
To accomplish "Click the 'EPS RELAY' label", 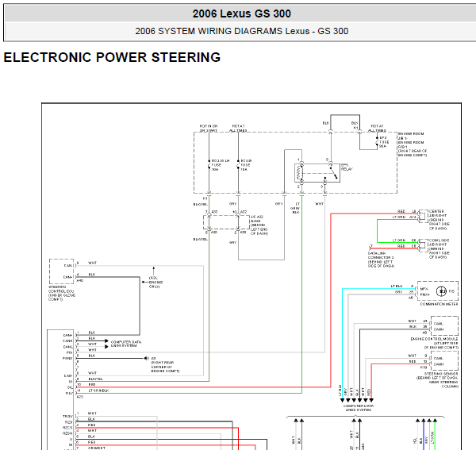I will (x=347, y=167).
